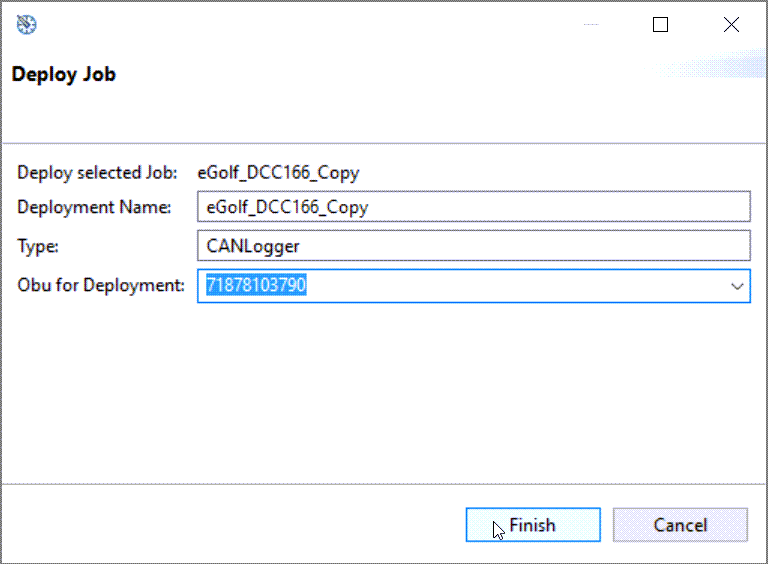
Task: Click the empty space left of Finish button
Action: click(230, 525)
